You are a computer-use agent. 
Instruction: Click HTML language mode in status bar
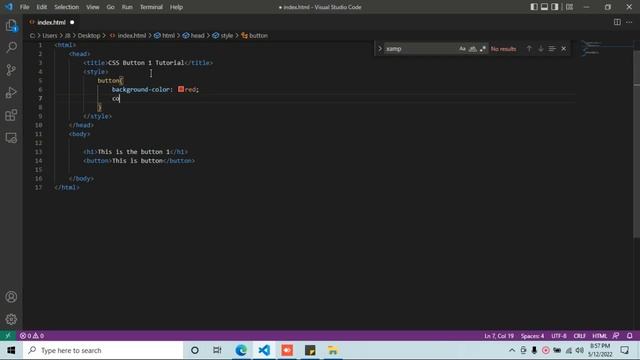pos(600,336)
